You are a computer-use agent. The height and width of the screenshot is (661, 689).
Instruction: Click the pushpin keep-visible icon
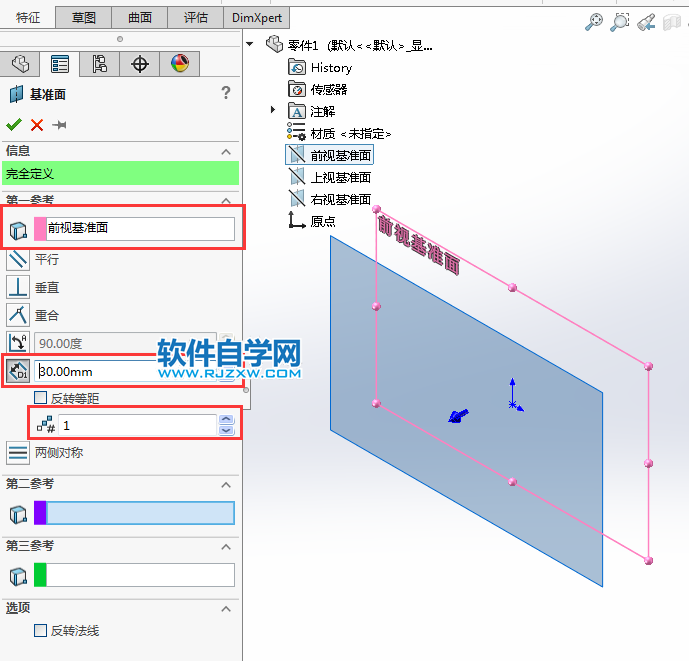[x=59, y=125]
